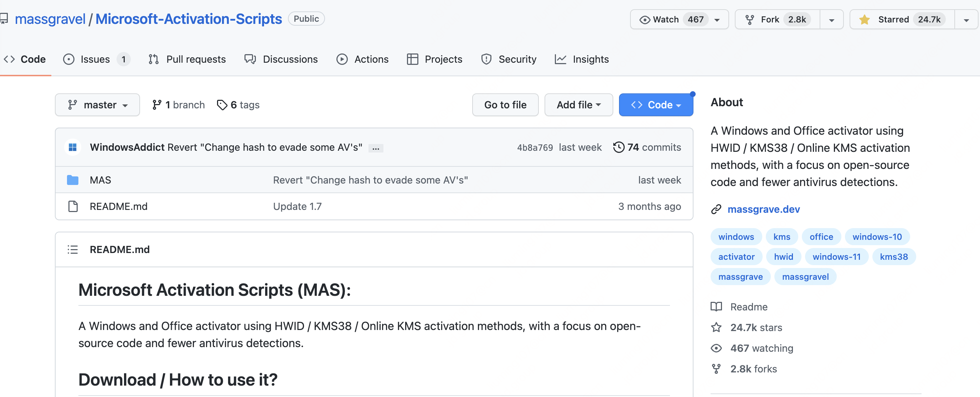Select the windows-11 topic tag
The width and height of the screenshot is (980, 397).
tap(837, 257)
